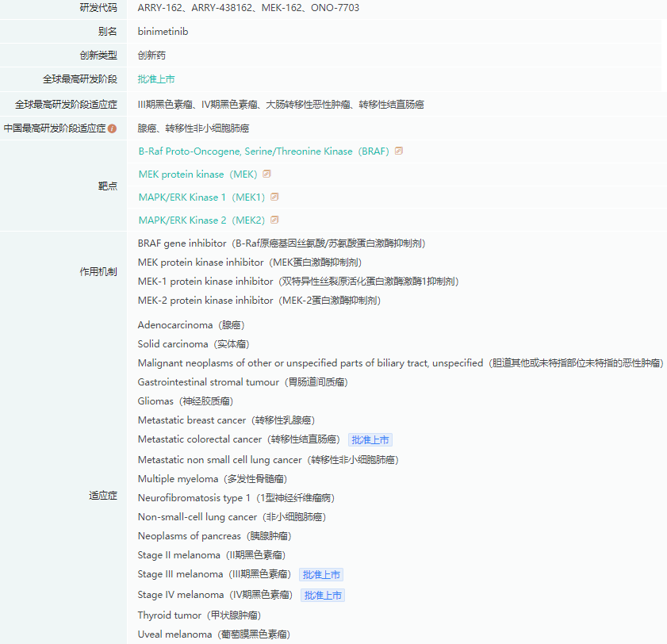Open the external link icon next to MEK2
667x644 pixels.
coord(274,220)
